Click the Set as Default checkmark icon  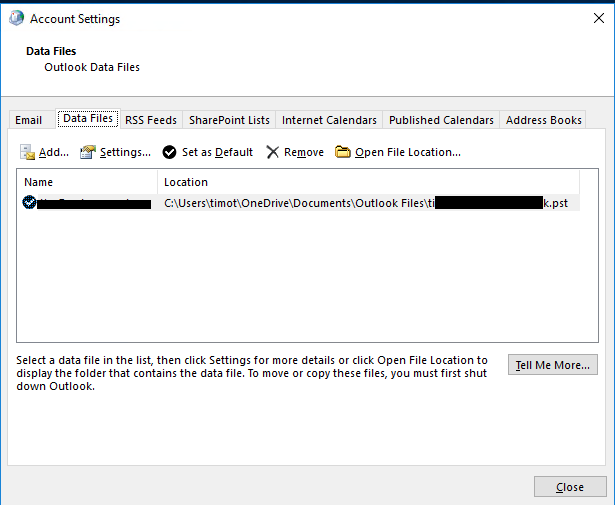click(169, 152)
